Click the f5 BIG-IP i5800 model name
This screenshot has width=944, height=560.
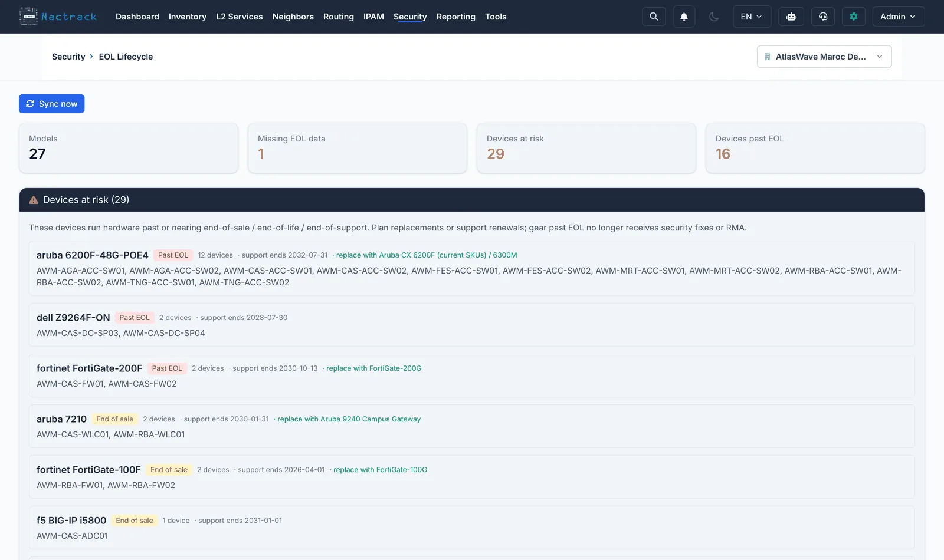pos(71,521)
